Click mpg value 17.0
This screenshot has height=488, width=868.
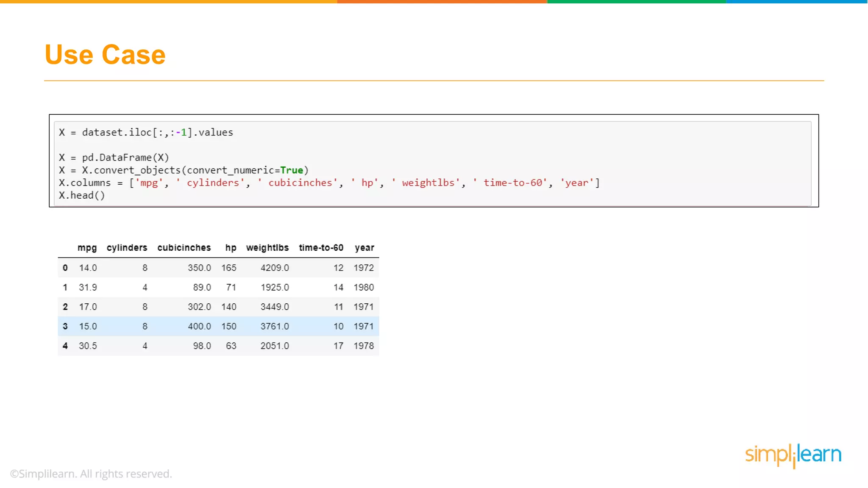[88, 307]
